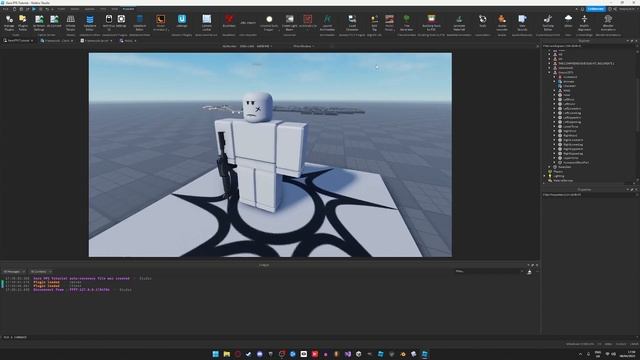Expand the UpperTorso node arrow

coord(554,158)
